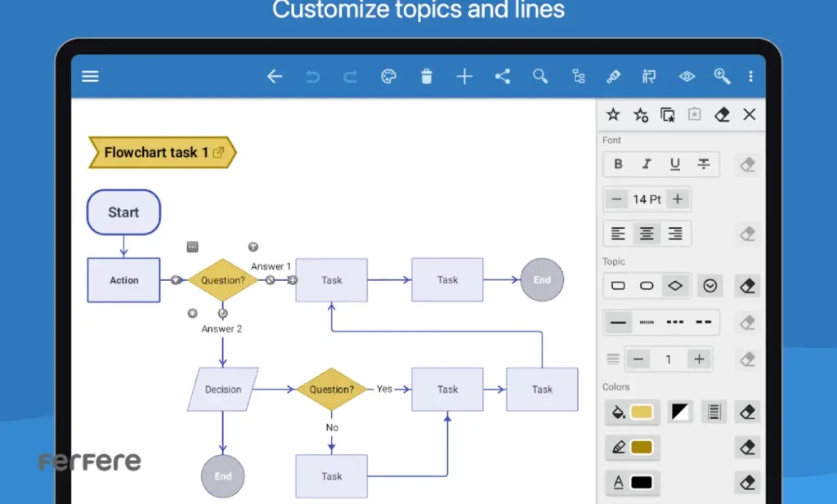Select diamond topic shape

pyautogui.click(x=675, y=286)
